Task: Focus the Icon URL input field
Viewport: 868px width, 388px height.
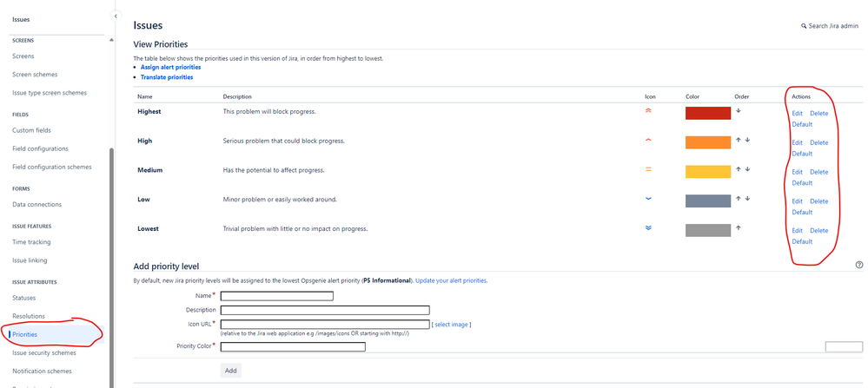Action: tap(325, 325)
